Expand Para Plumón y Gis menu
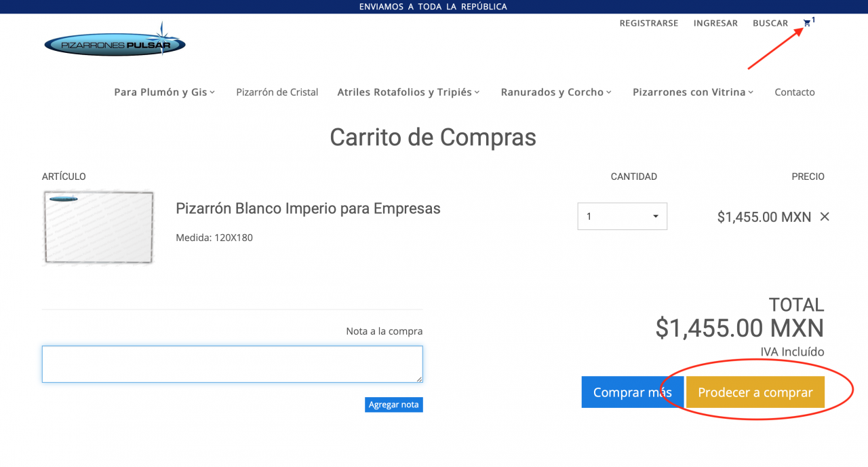The image size is (868, 467). [x=164, y=92]
